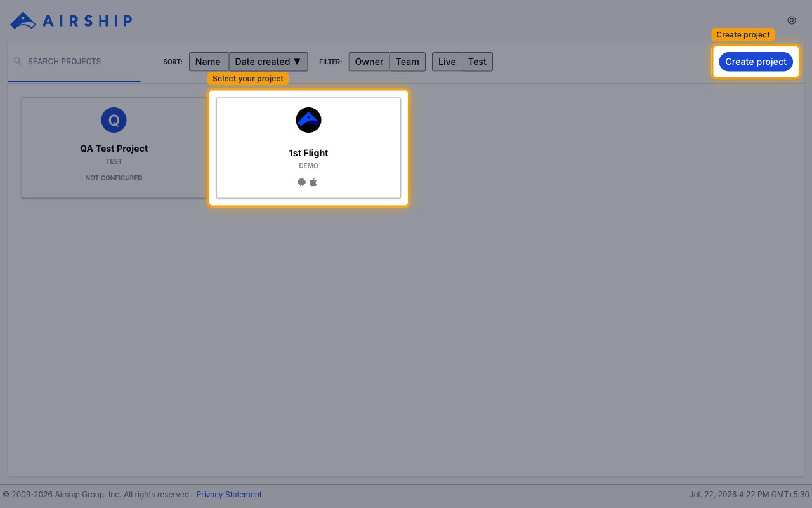Image resolution: width=812 pixels, height=508 pixels.
Task: Click the search magnifier icon
Action: click(x=18, y=62)
